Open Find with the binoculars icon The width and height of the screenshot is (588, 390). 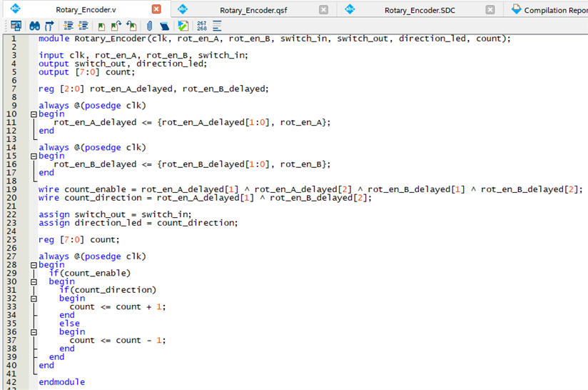tap(34, 26)
